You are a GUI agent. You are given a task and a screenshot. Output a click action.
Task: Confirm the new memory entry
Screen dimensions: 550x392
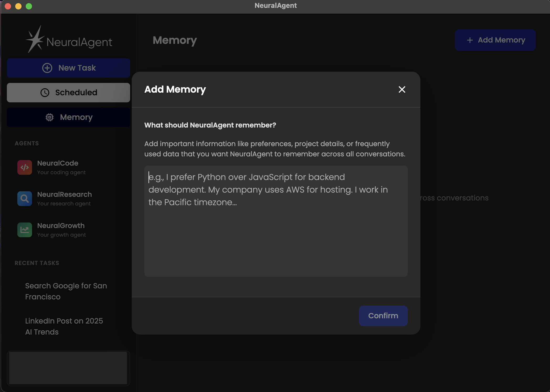(x=383, y=316)
